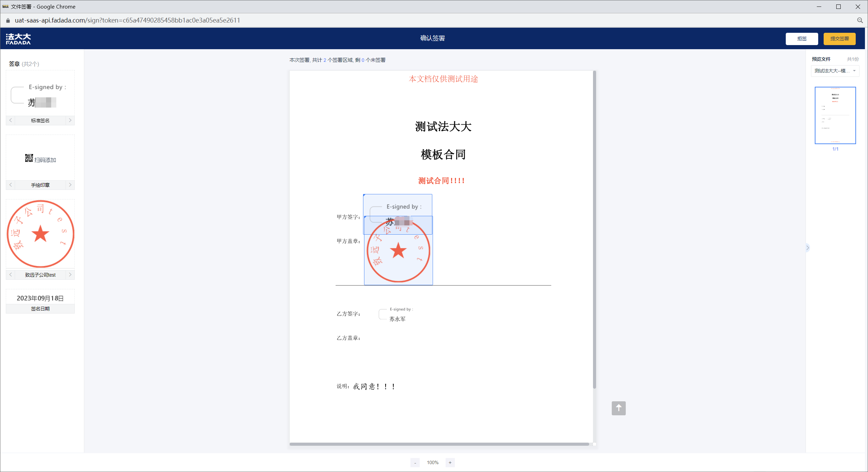Viewport: 868px width, 472px height.
Task: Select the red company seal in sidebar
Action: 40,234
